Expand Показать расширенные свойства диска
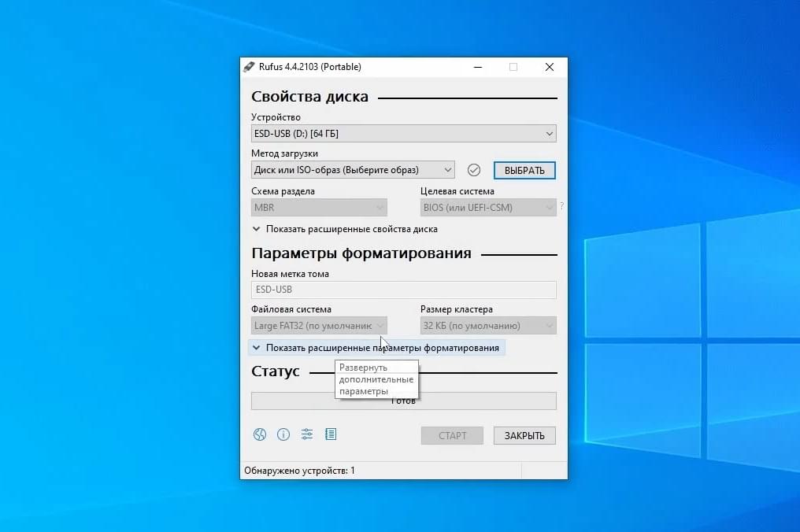 pyautogui.click(x=345, y=229)
